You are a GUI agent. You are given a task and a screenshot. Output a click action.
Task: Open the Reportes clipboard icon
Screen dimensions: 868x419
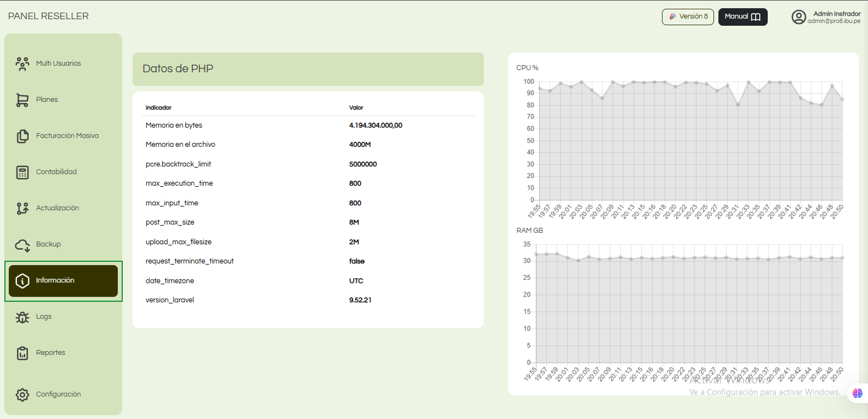click(x=22, y=353)
